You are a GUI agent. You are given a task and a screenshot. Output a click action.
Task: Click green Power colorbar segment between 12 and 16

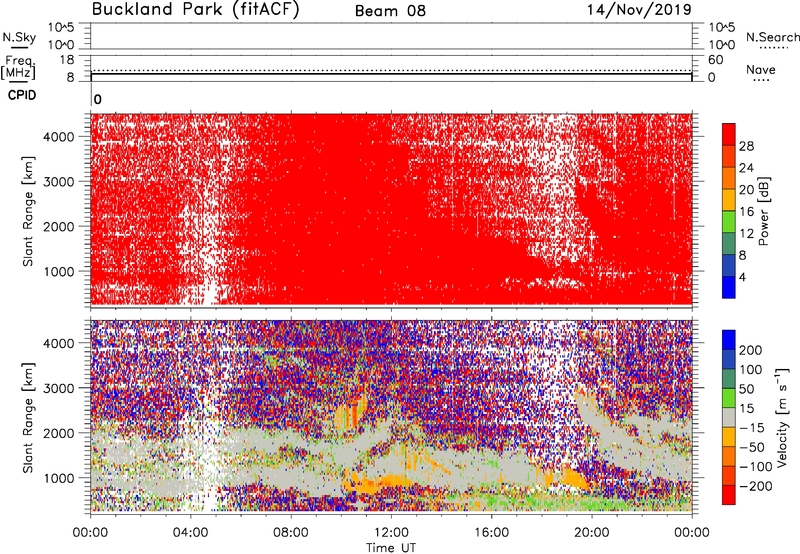(729, 222)
